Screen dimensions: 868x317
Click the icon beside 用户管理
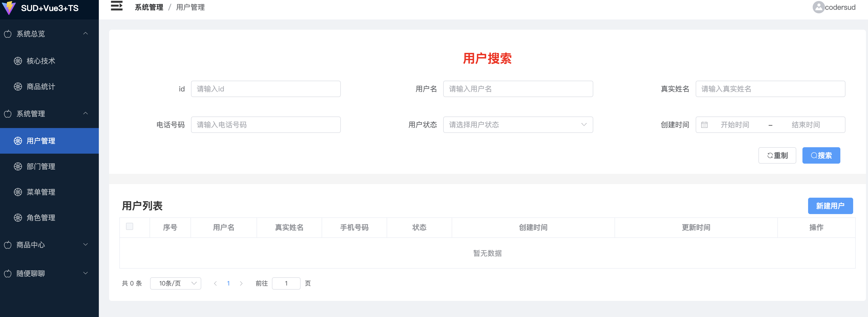(x=18, y=141)
